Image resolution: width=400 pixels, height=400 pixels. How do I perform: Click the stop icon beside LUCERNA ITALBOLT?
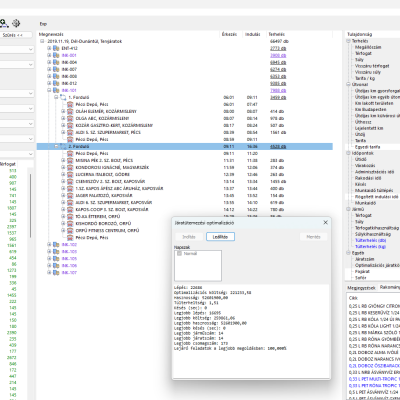70,174
